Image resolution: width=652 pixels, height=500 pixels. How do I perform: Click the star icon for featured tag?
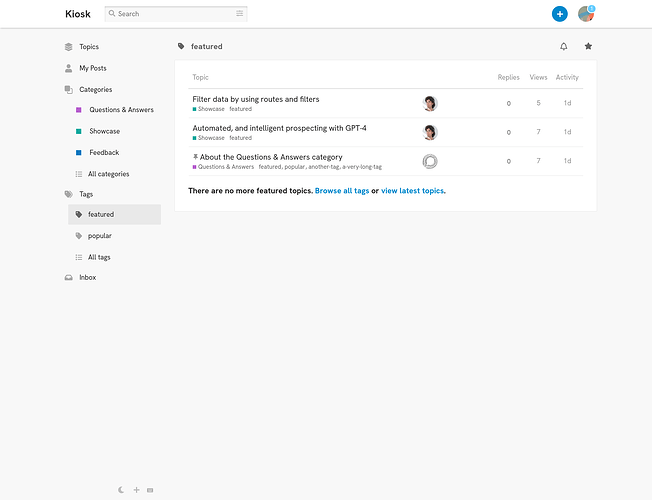click(x=588, y=46)
